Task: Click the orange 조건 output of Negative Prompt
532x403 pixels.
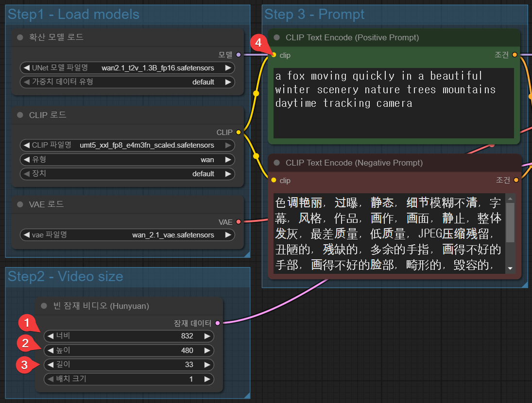Action: pyautogui.click(x=515, y=180)
